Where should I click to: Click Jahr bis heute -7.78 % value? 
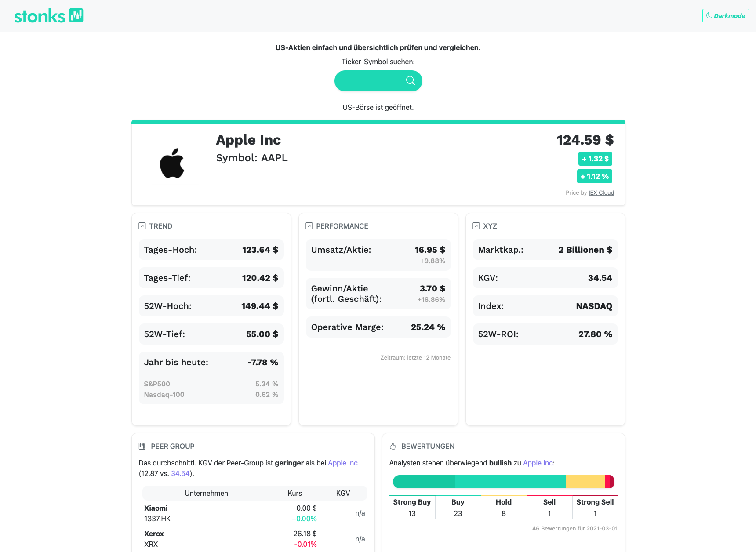coord(263,362)
